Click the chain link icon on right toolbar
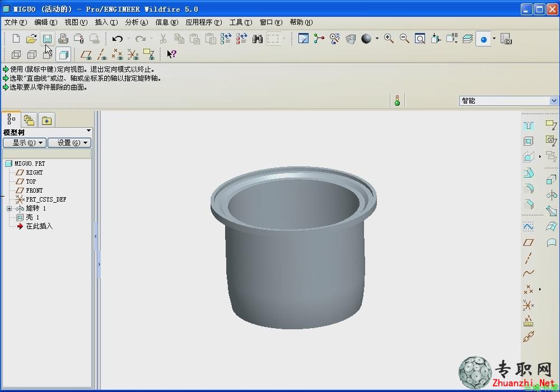 tap(529, 337)
